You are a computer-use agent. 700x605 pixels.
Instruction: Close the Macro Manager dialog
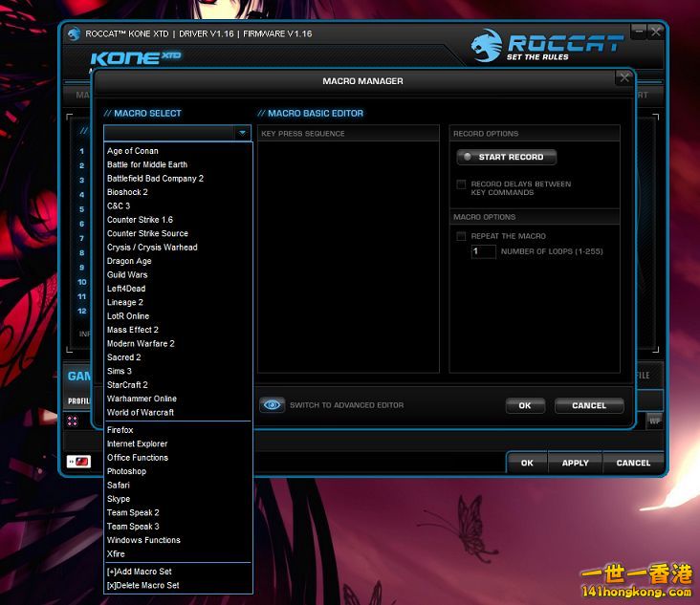pos(624,77)
